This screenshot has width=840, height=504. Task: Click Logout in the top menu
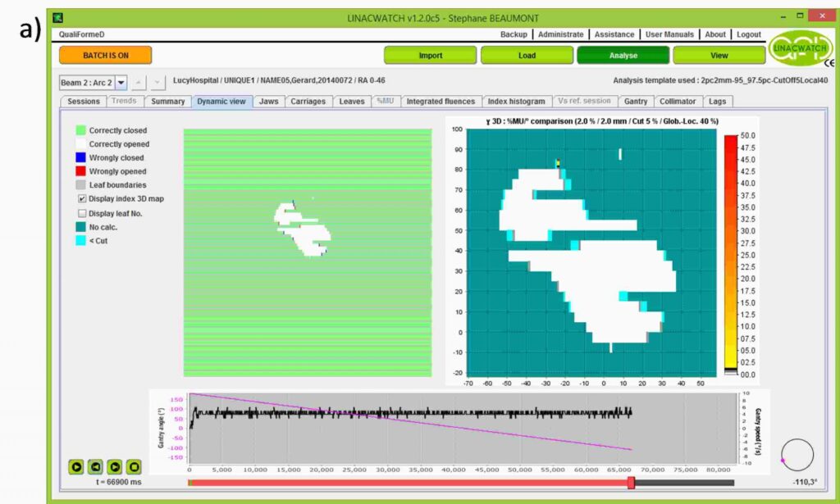click(x=749, y=34)
